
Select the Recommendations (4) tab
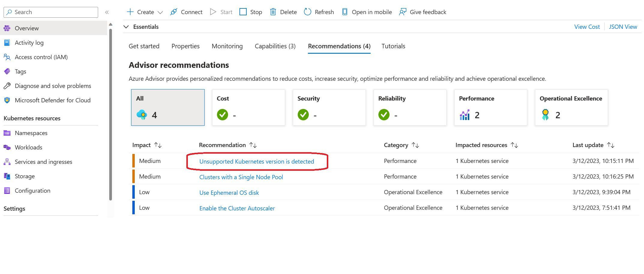tap(339, 46)
